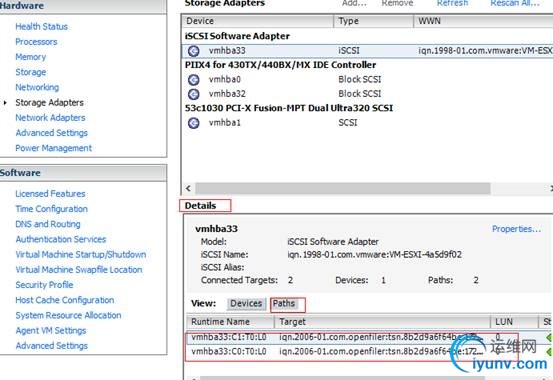Select path row vmhba33:C0:T0:L0

pos(370,352)
